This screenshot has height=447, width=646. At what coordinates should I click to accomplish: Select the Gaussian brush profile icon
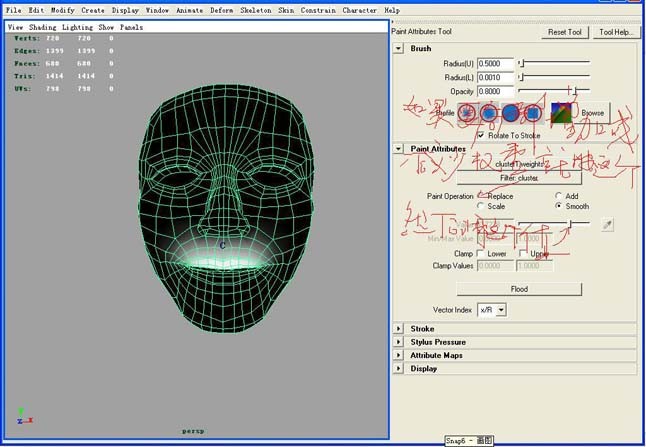[x=466, y=112]
